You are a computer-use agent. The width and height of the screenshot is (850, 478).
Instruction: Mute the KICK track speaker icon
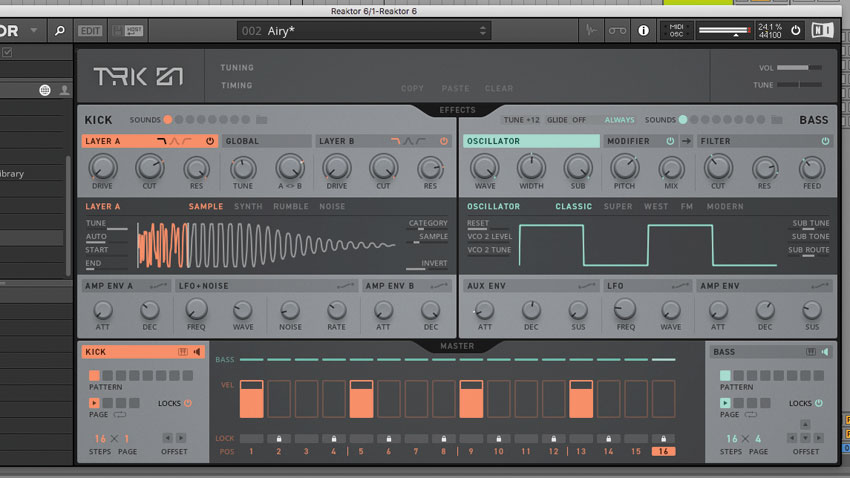[x=197, y=352]
